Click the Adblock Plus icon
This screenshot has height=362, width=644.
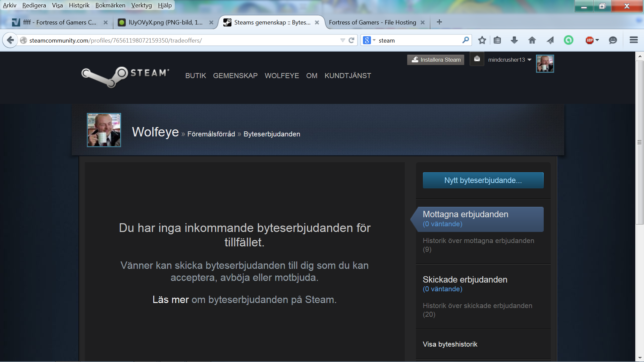pos(590,40)
